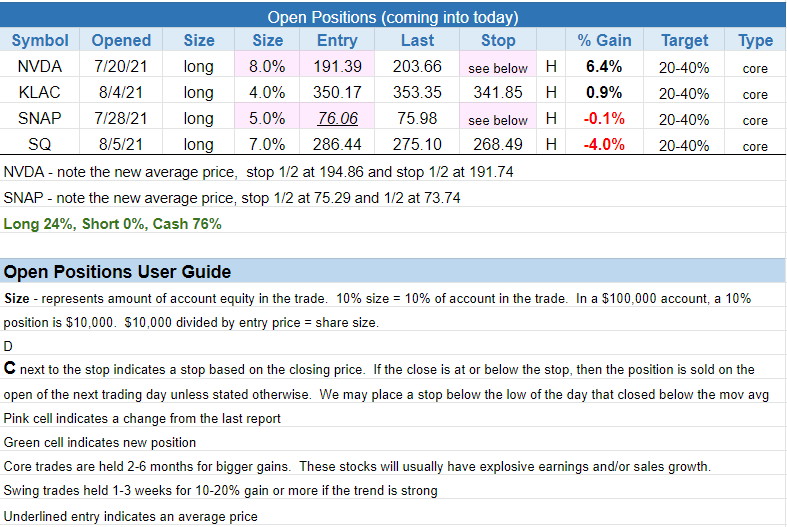The width and height of the screenshot is (787, 527).
Task: Select the 'Core trades are held 2-6 months' line
Action: pos(357,467)
